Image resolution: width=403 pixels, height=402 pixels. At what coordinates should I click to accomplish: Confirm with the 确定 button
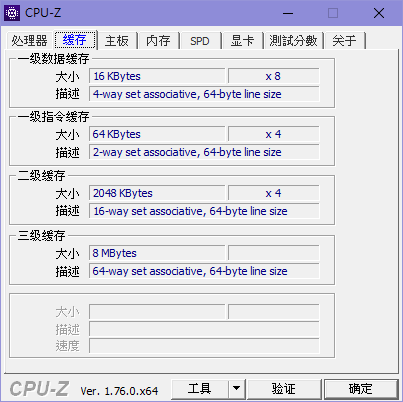click(x=361, y=389)
